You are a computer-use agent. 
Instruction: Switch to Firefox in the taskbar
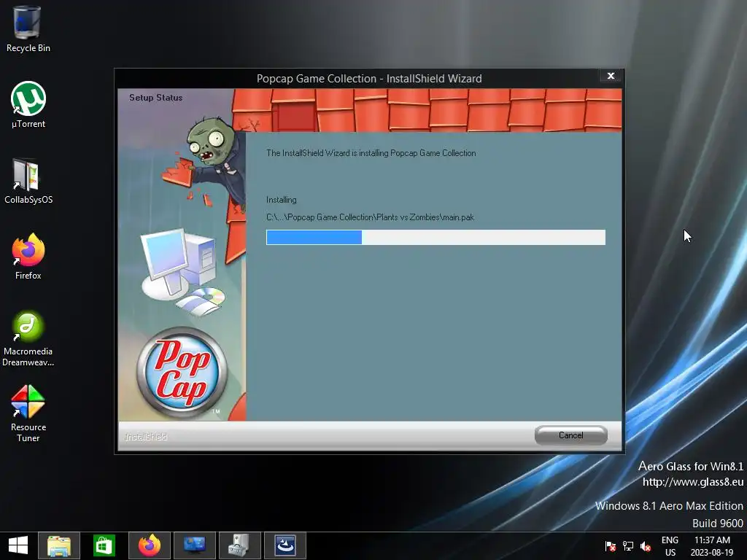(150, 545)
